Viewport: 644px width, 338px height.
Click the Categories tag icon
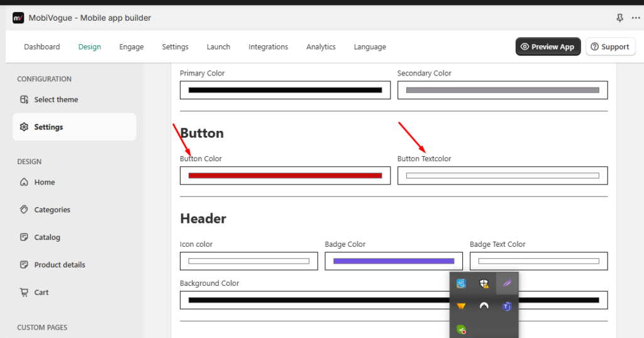[x=25, y=210]
